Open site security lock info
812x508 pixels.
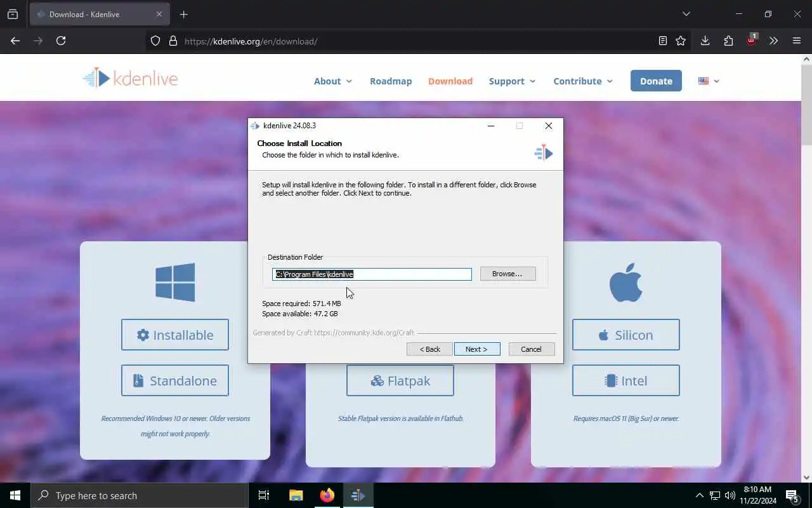[173, 41]
